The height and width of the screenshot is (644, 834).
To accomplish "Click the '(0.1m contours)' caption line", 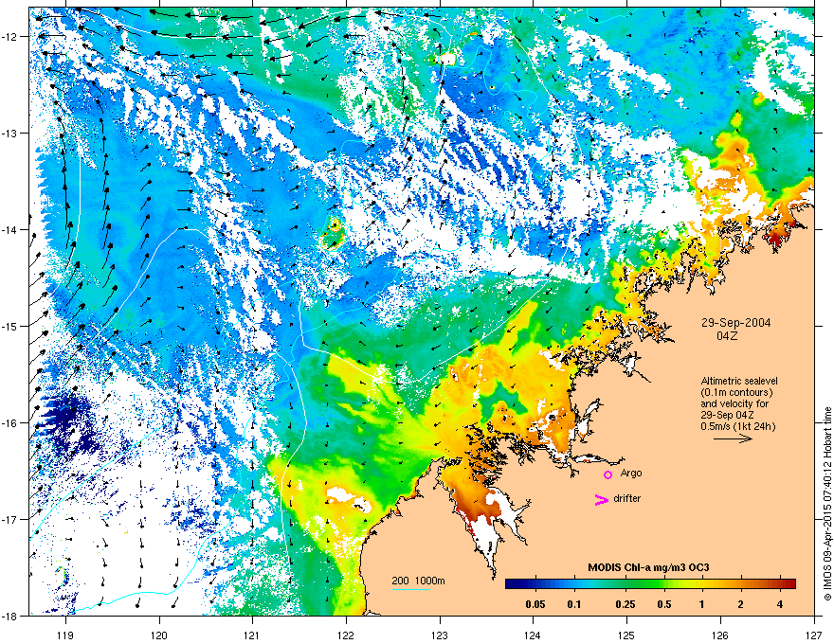I will 736,393.
